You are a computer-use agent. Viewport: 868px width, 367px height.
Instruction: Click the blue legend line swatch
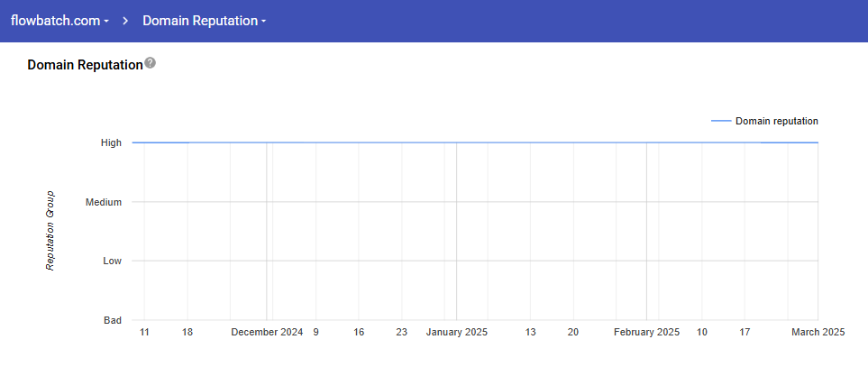click(720, 121)
